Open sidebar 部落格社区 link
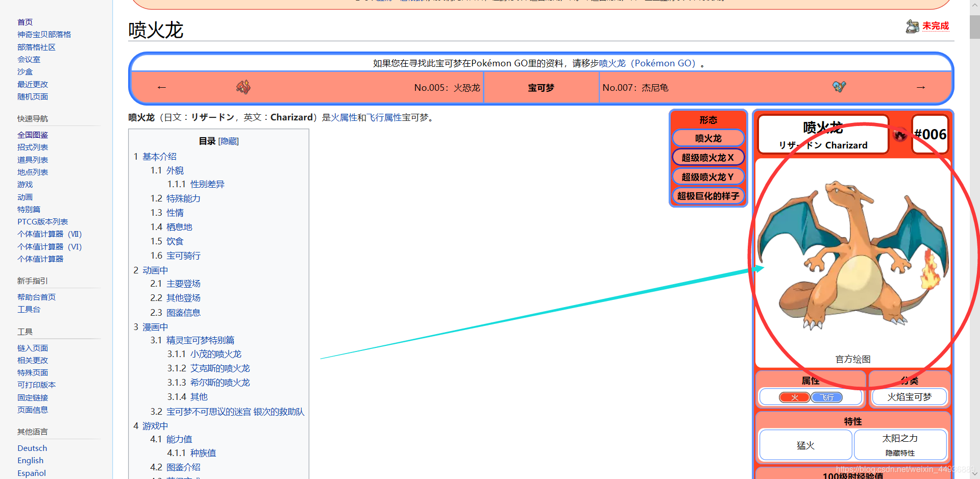Screen dimensions: 980x479 pos(36,47)
